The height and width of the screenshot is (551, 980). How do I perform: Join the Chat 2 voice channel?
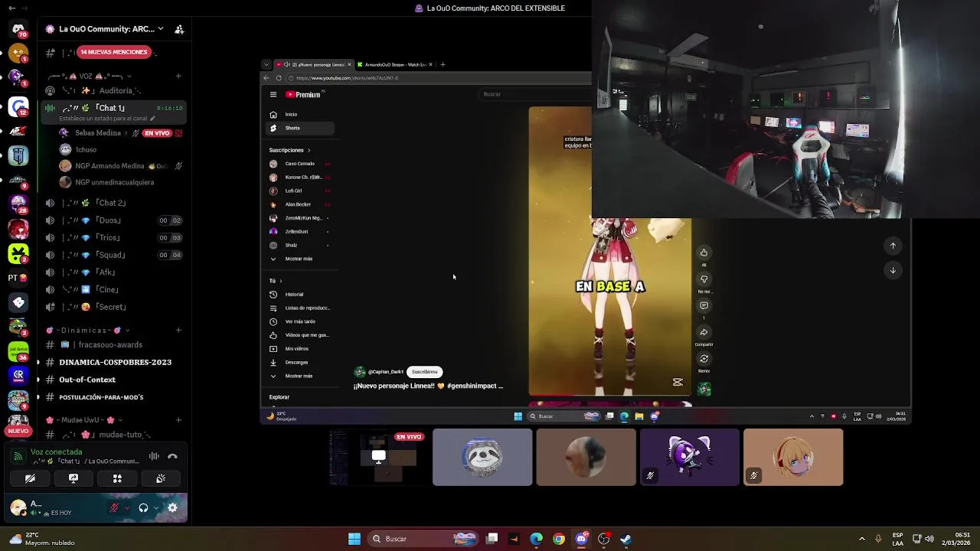tap(115, 203)
